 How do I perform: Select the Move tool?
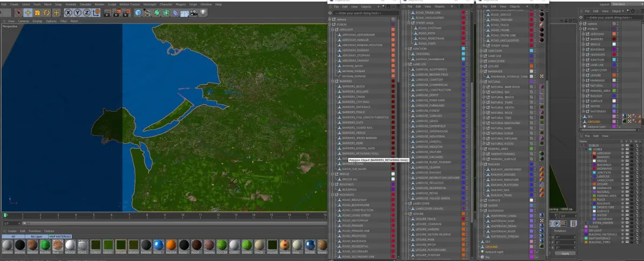point(28,12)
